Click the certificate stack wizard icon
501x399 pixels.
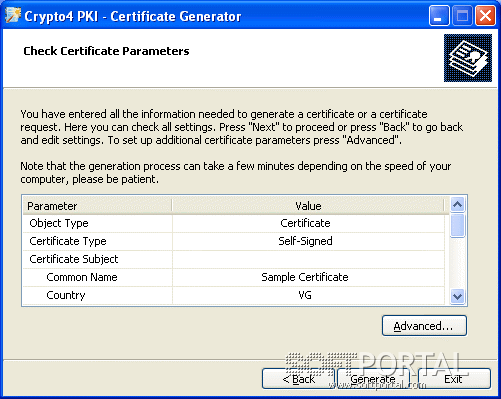coord(468,58)
